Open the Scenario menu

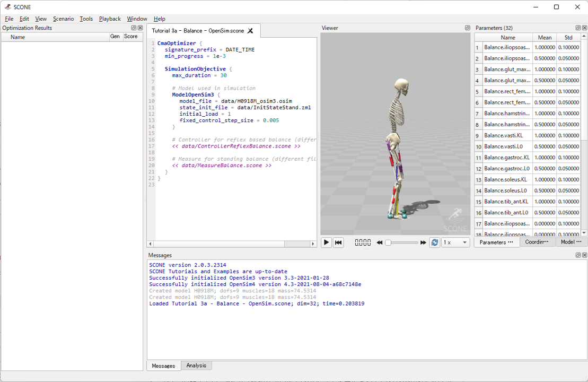[63, 19]
